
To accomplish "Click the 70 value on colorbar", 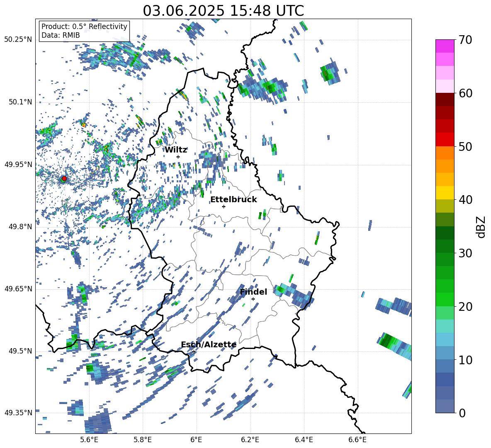I will 465,40.
